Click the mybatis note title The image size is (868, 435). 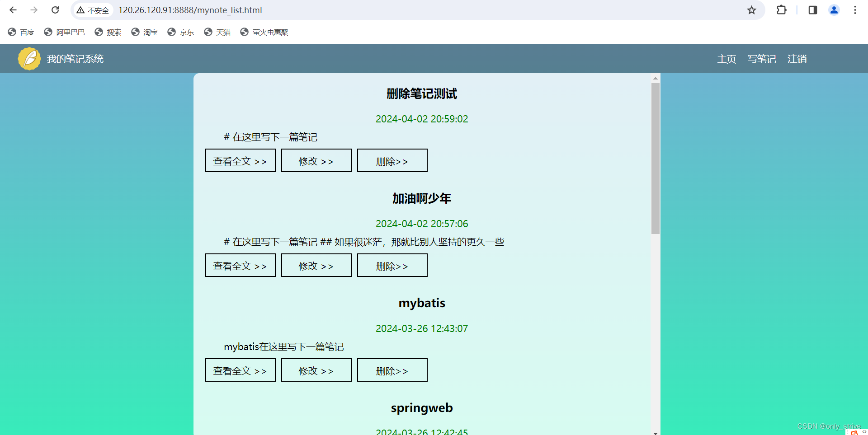coord(422,303)
